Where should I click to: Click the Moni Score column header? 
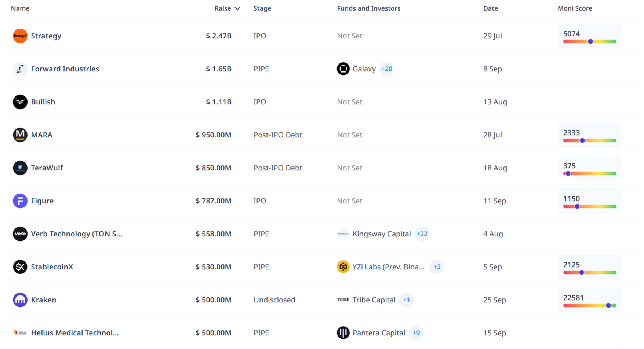[x=575, y=8]
